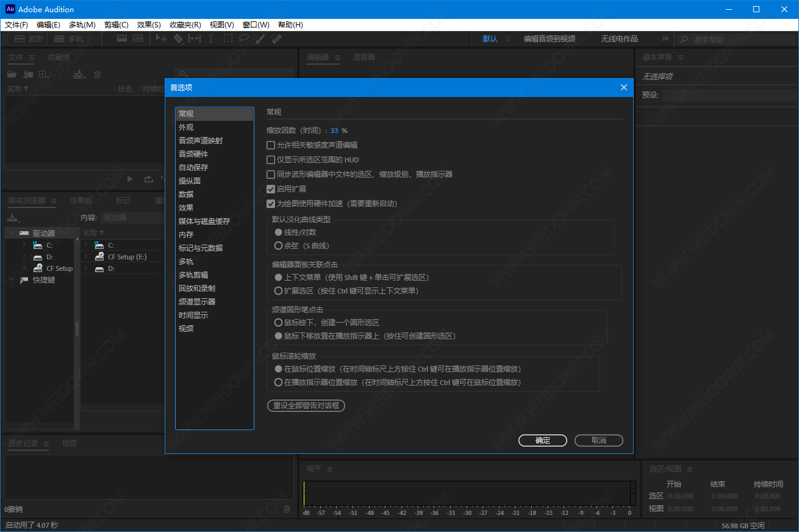Open the 内容 drive dropdown
799x532 pixels.
[x=132, y=217]
